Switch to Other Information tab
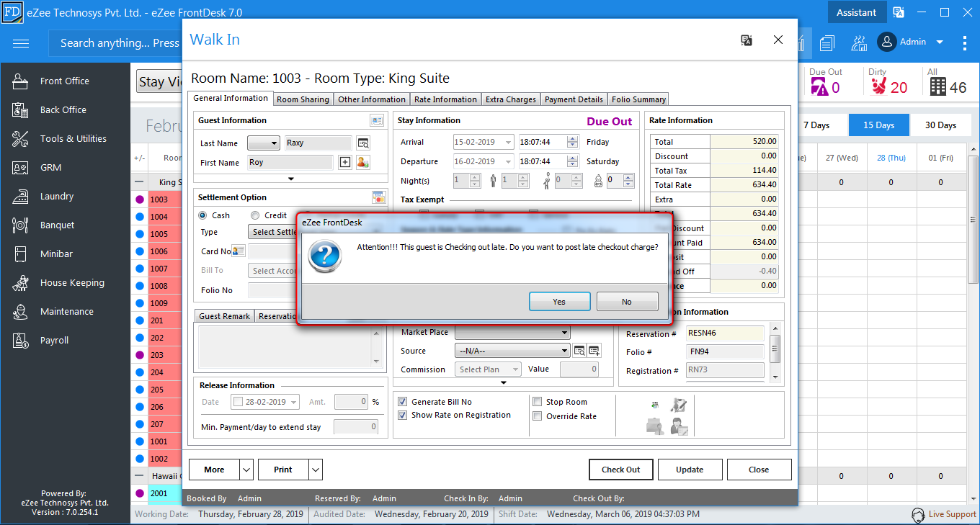 pos(372,99)
